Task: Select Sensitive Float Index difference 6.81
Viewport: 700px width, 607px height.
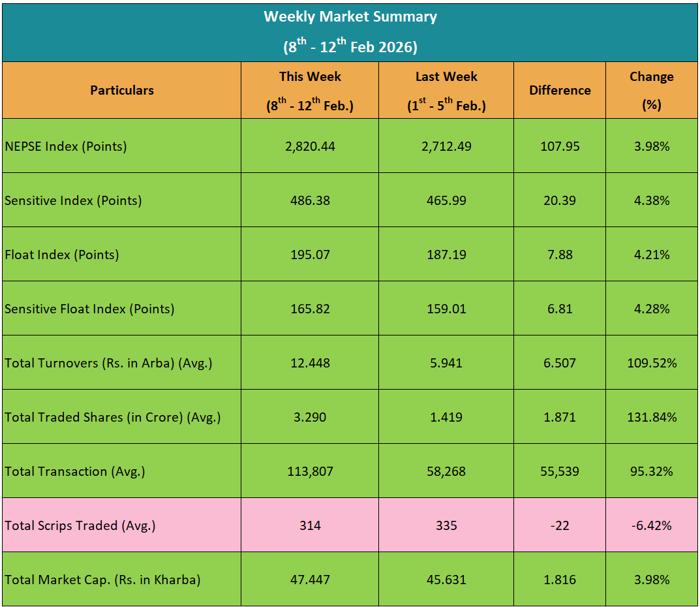Action: [560, 309]
